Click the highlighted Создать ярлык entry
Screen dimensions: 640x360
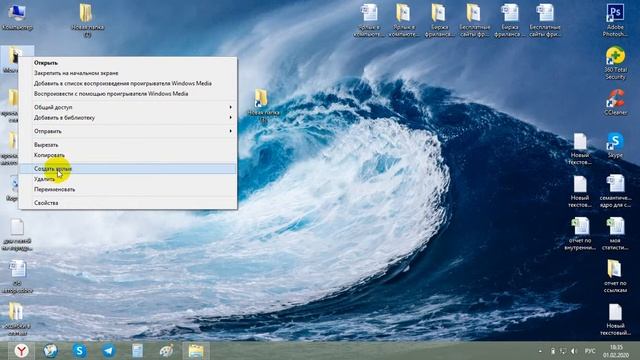(127, 169)
